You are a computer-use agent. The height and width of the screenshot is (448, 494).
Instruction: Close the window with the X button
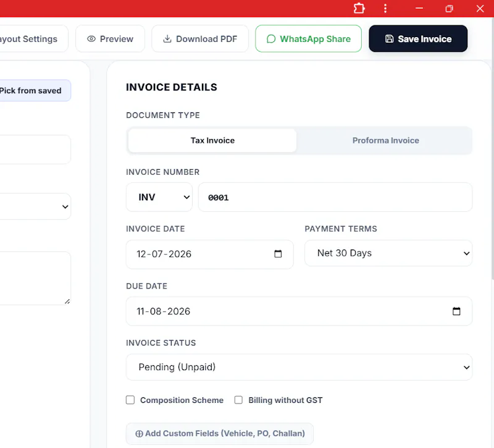[480, 9]
